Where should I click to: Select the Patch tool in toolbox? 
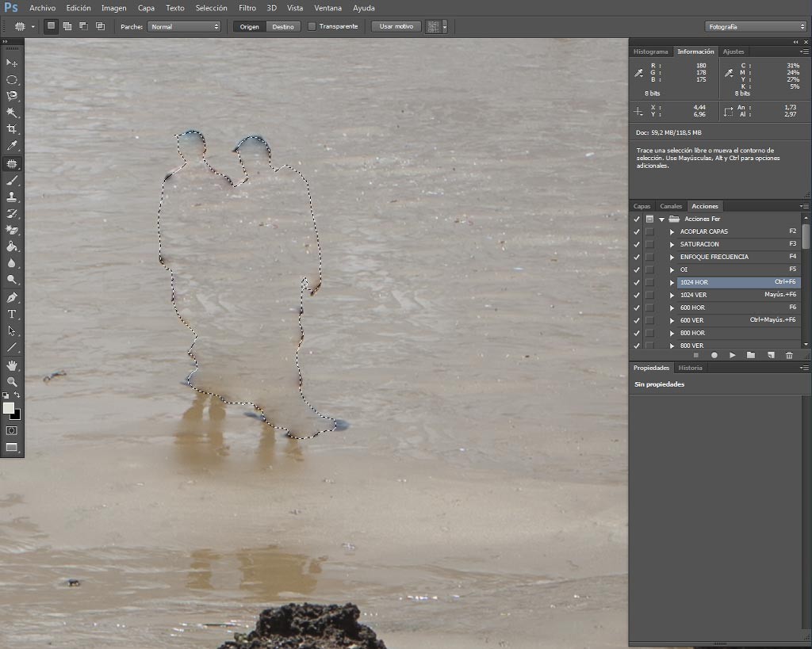[x=11, y=163]
